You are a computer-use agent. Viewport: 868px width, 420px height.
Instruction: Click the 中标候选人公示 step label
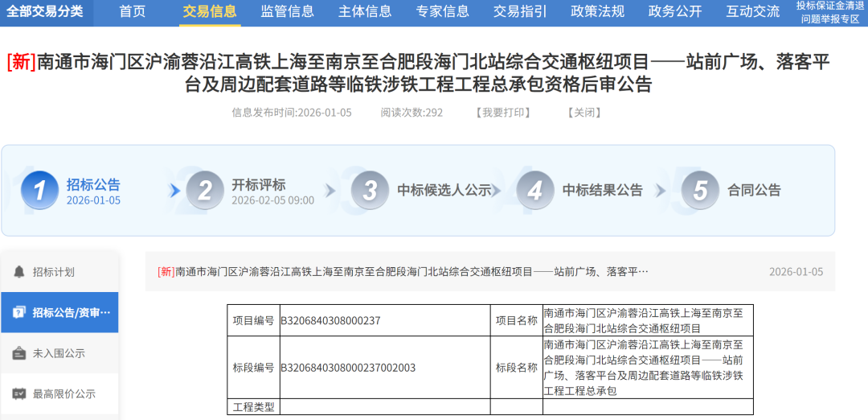coord(444,191)
